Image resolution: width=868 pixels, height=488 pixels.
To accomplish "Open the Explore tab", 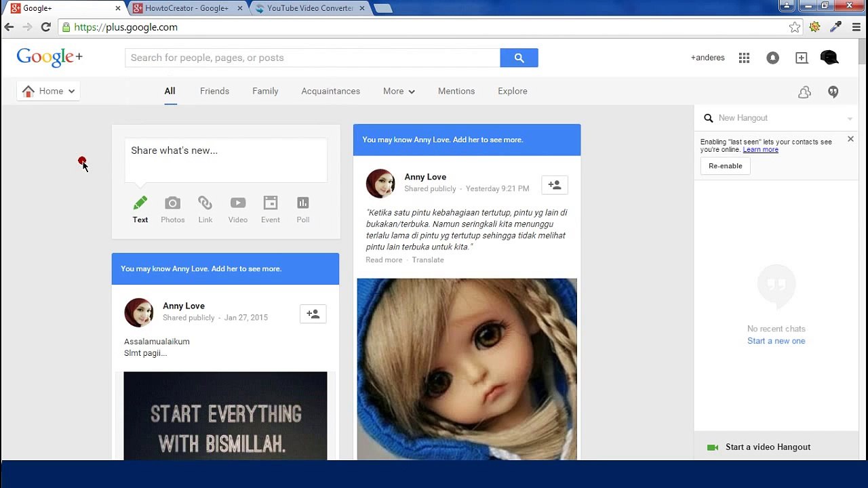I will (512, 91).
